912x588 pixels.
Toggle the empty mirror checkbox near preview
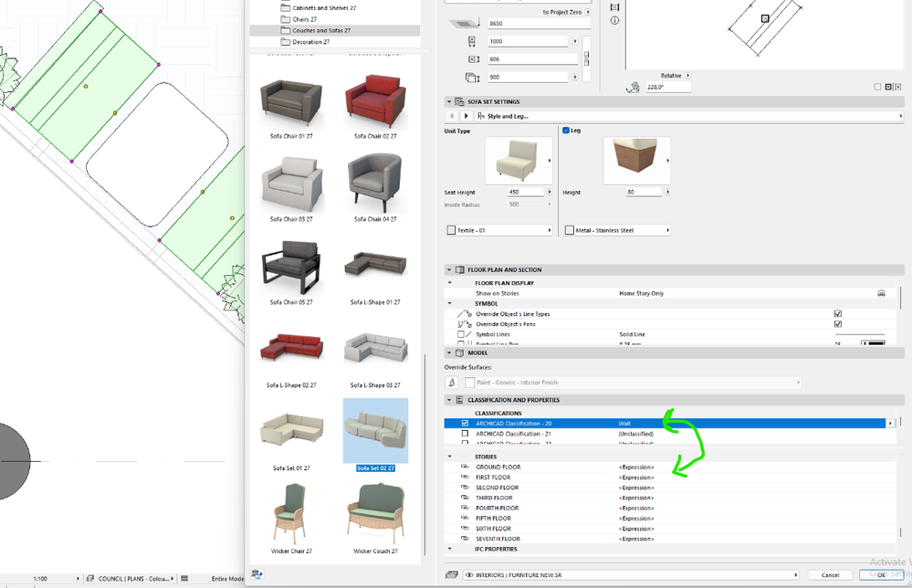tap(877, 87)
